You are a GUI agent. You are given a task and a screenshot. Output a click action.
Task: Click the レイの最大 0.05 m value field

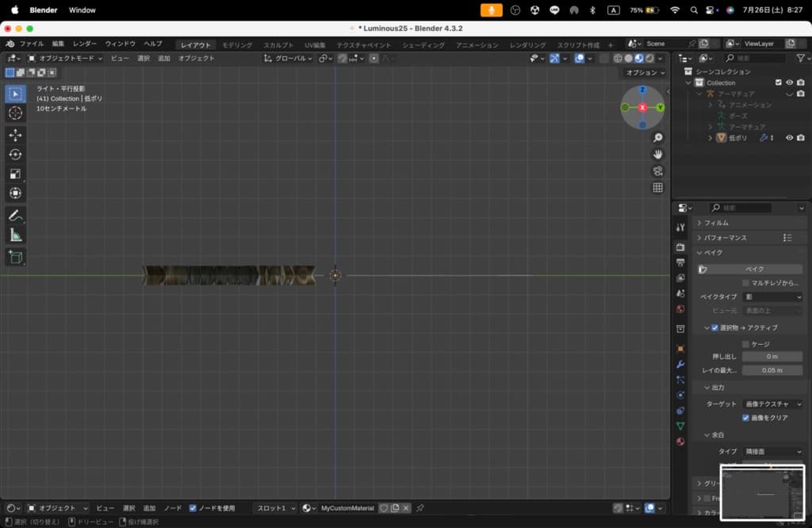click(772, 370)
